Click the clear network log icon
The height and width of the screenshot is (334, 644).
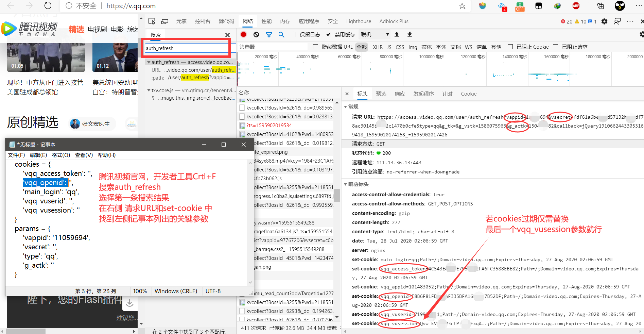coord(256,34)
